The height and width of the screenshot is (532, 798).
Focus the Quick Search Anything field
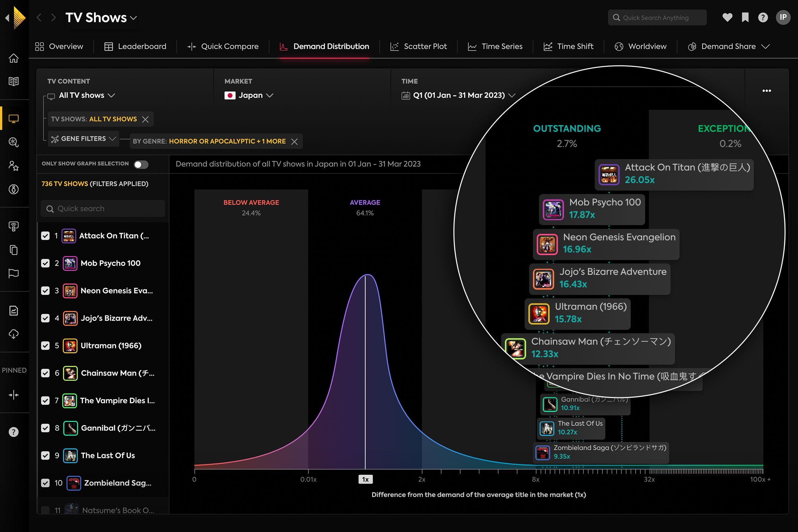pos(657,18)
